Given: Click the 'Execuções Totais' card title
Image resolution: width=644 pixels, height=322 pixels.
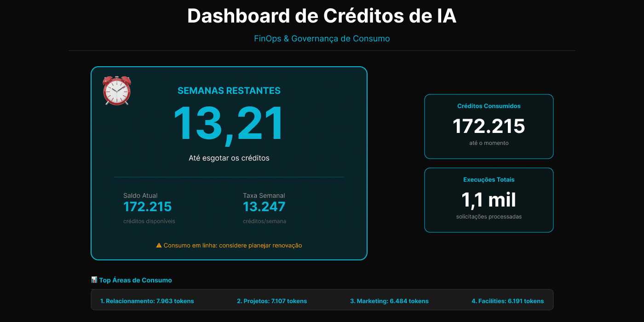Looking at the screenshot, I should [x=489, y=180].
